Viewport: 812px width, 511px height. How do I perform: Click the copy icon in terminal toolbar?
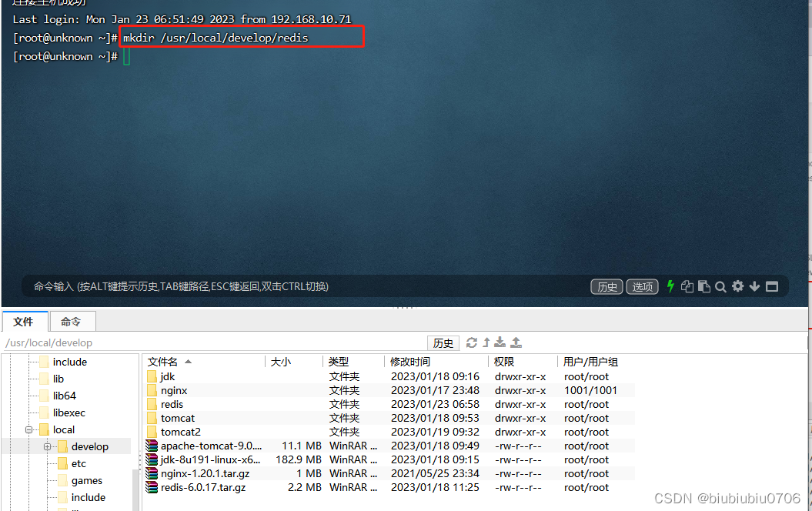click(x=687, y=286)
